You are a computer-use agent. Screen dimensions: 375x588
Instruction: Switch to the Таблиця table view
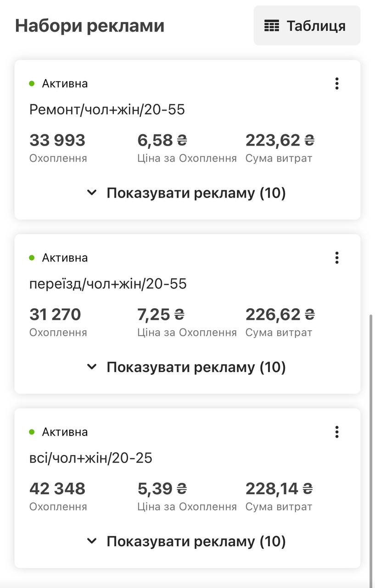point(307,26)
